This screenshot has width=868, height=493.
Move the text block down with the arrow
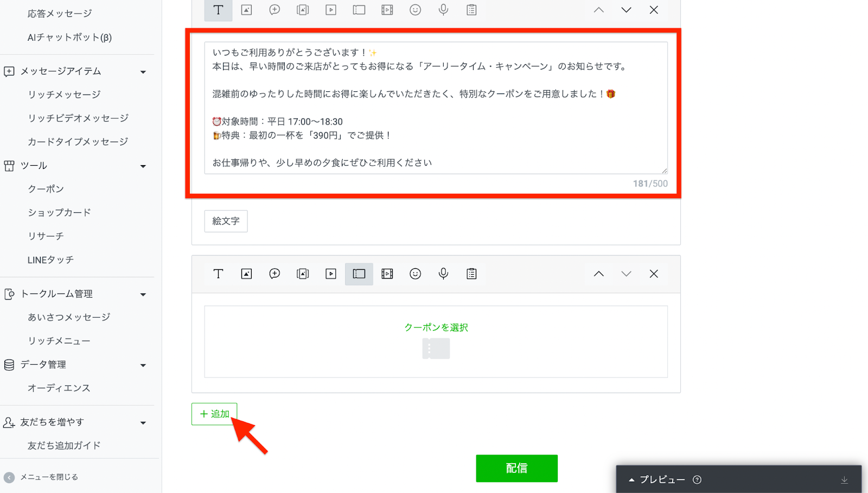pyautogui.click(x=626, y=10)
